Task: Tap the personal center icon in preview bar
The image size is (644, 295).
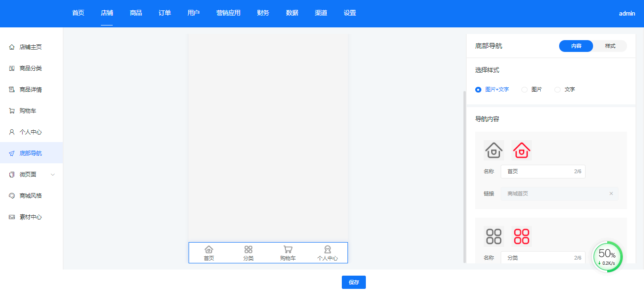Action: click(x=327, y=250)
